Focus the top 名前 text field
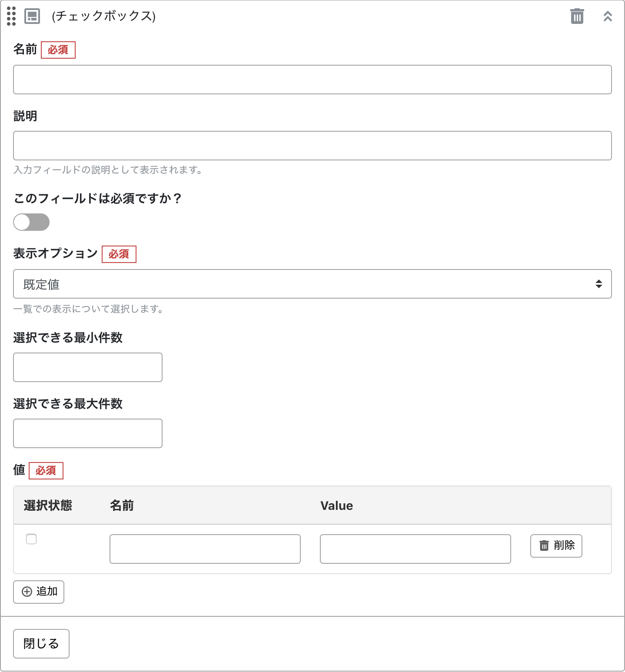 pyautogui.click(x=312, y=80)
